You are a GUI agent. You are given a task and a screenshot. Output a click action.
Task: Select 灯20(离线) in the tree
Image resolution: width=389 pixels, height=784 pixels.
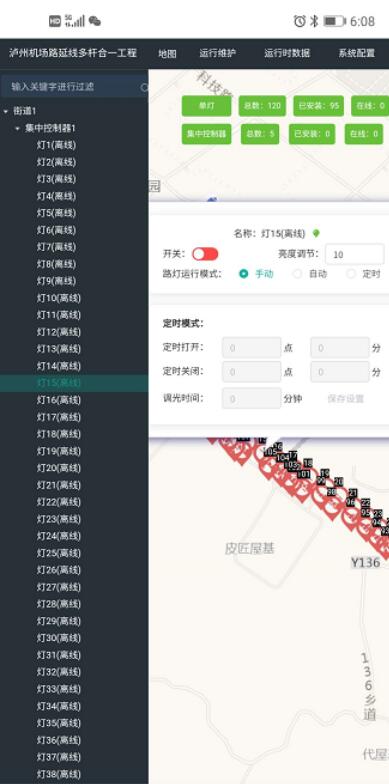pyautogui.click(x=58, y=468)
